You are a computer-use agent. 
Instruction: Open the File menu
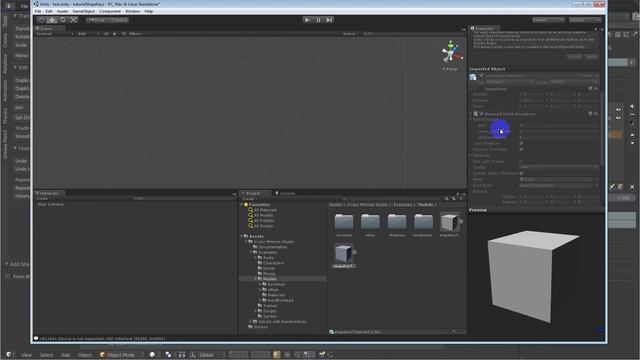pos(38,11)
